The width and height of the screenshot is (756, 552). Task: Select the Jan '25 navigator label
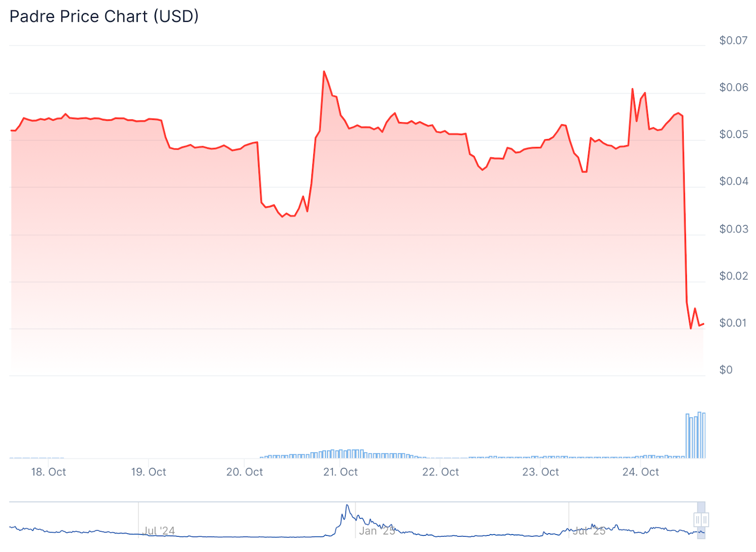tap(377, 531)
